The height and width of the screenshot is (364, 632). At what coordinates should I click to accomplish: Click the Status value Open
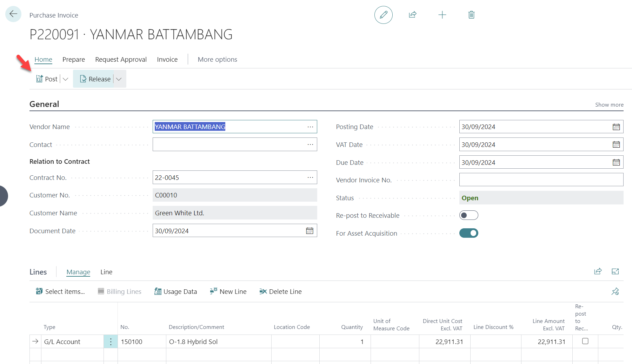coord(541,198)
